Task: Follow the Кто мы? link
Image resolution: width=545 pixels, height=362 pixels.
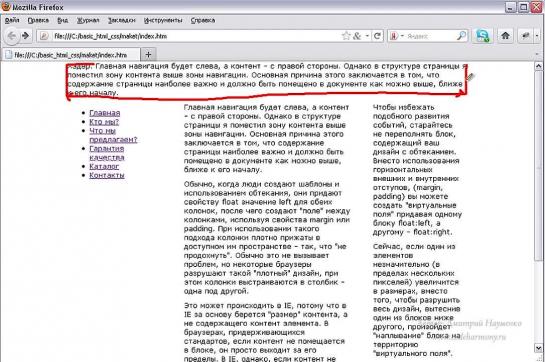Action: (x=104, y=122)
